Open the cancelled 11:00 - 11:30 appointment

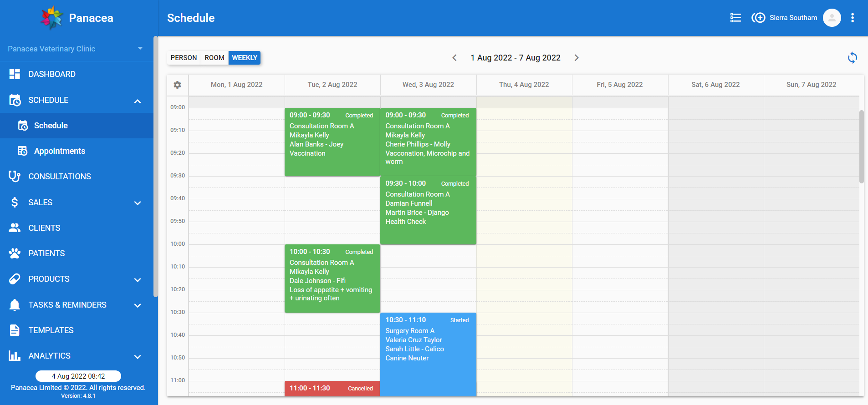click(332, 389)
